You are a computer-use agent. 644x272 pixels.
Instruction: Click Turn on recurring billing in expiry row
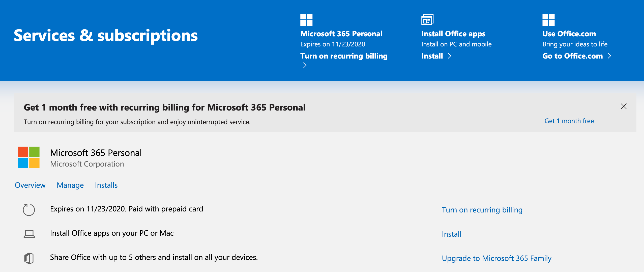click(482, 210)
